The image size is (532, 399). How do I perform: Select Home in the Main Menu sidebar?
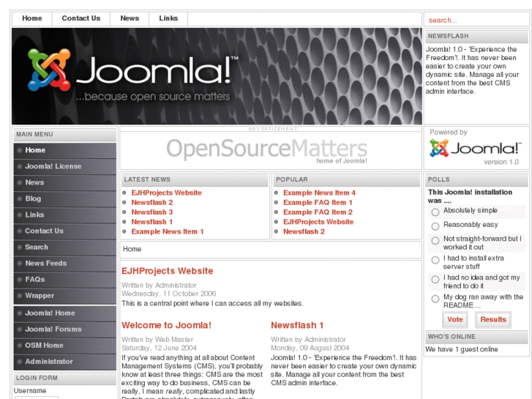click(x=65, y=150)
